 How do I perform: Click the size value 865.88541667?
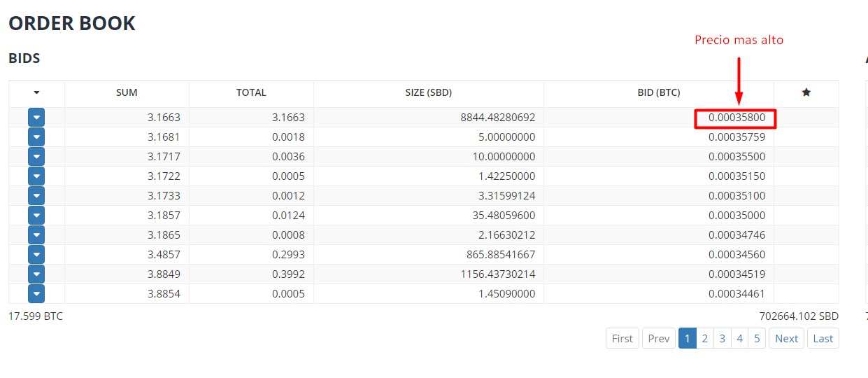(501, 255)
